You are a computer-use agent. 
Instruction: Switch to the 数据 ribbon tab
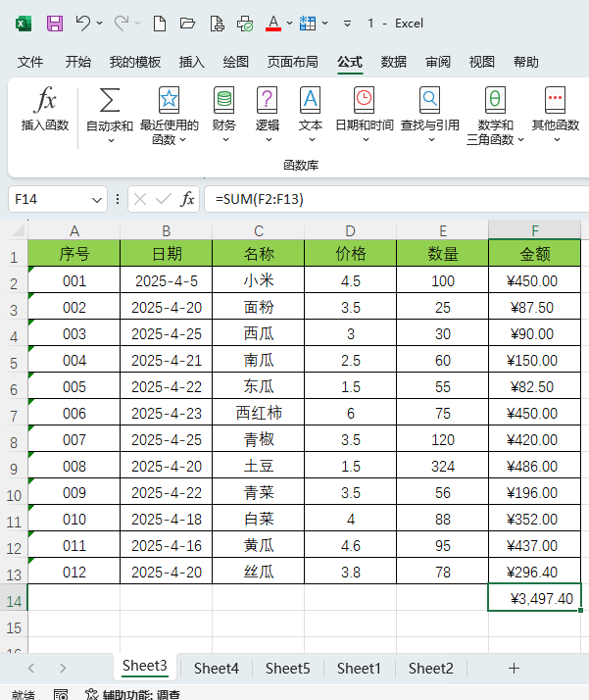click(x=394, y=62)
